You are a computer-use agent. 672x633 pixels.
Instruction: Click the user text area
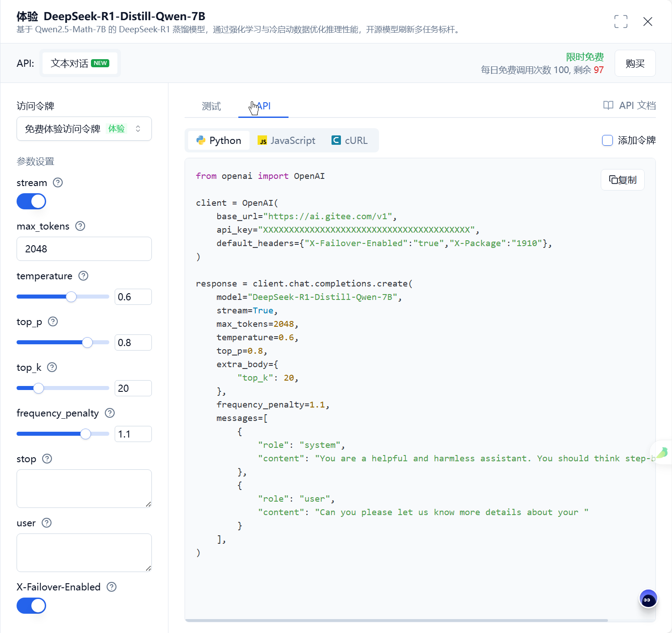point(84,553)
